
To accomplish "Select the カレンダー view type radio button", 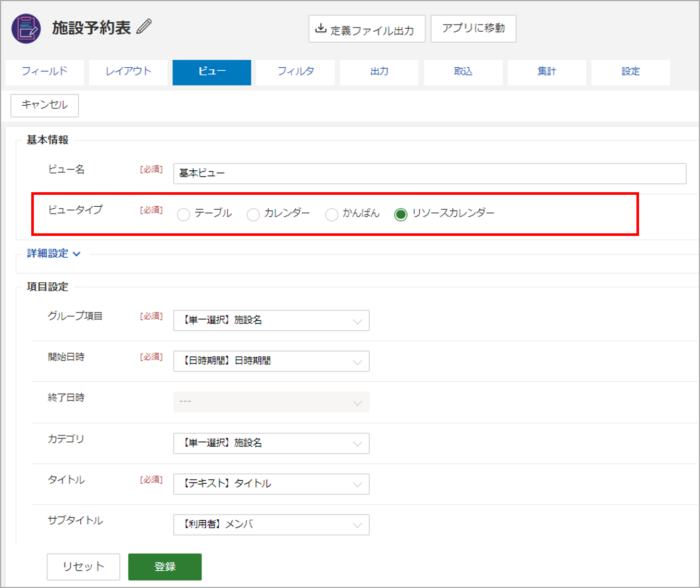I will [x=253, y=215].
